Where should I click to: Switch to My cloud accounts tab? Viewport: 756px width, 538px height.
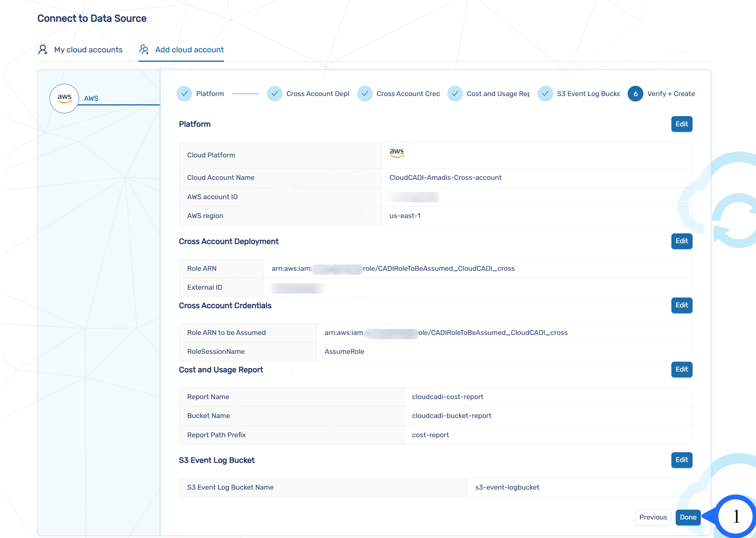click(x=88, y=50)
